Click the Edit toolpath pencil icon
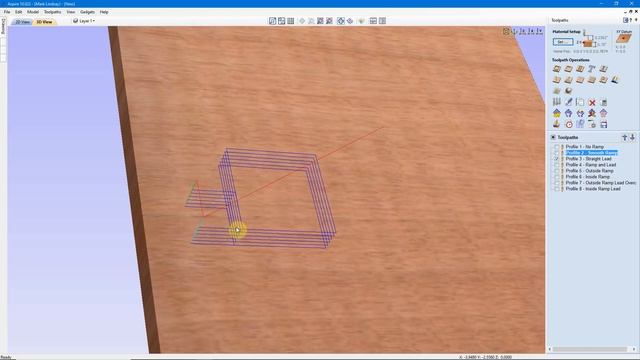640x360 pixels. point(569,102)
